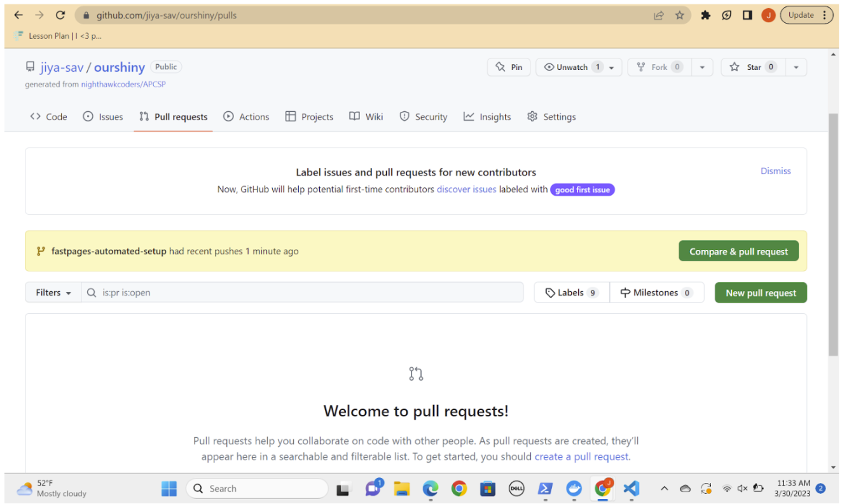Screen dimensions: 842x504
Task: Expand the Star lists dropdown arrow
Action: coord(796,67)
